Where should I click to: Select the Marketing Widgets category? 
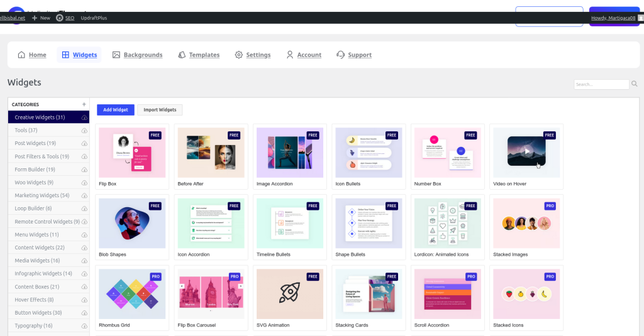pos(42,195)
